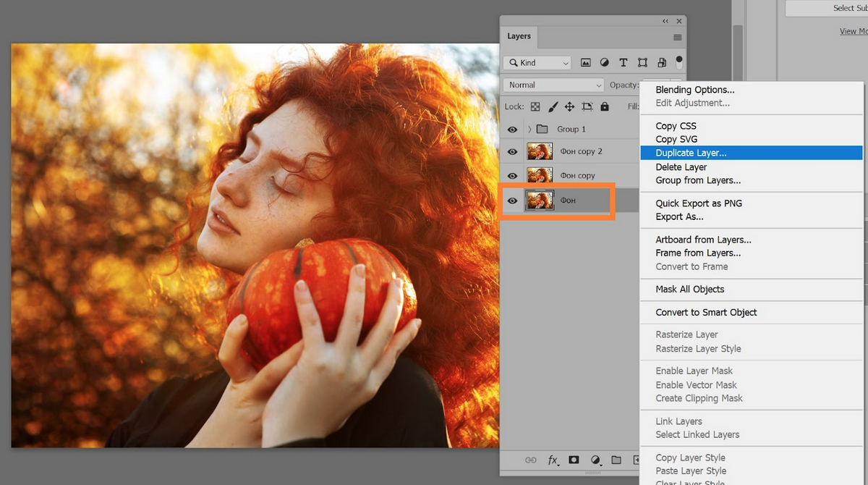The width and height of the screenshot is (868, 485).
Task: Hide the Фон copy layer
Action: pyautogui.click(x=512, y=176)
